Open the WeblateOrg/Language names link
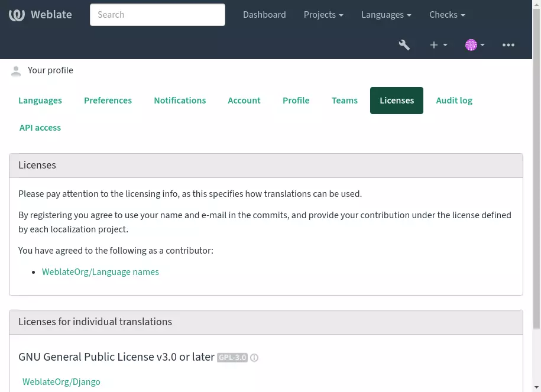 point(101,272)
